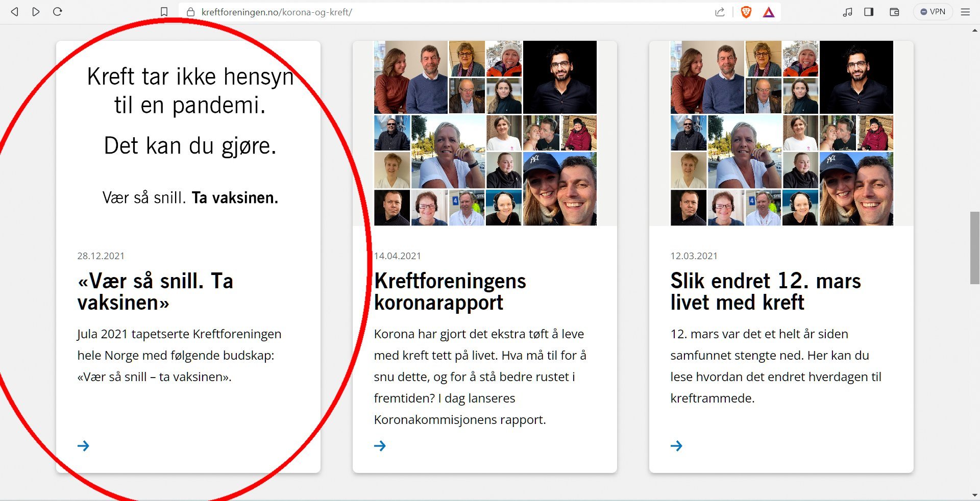Screen dimensions: 980x501
Task: Open the Kreftforeningens koronarapport heading
Action: pos(450,292)
